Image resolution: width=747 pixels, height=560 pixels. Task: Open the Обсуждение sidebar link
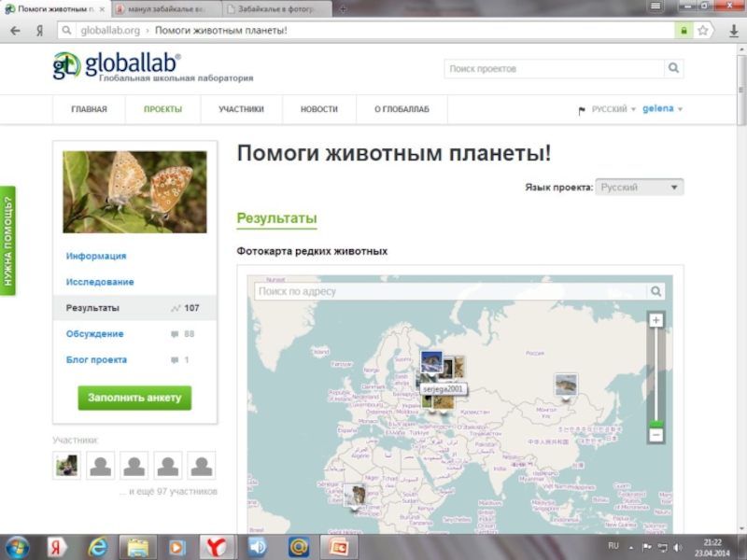point(94,334)
